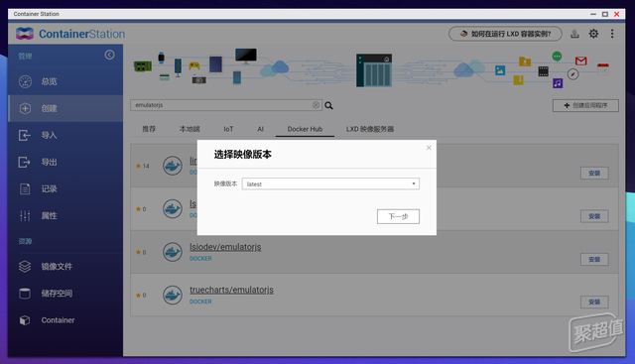Click the 导出 arrow icon
This screenshot has height=364, width=635.
pyautogui.click(x=24, y=162)
